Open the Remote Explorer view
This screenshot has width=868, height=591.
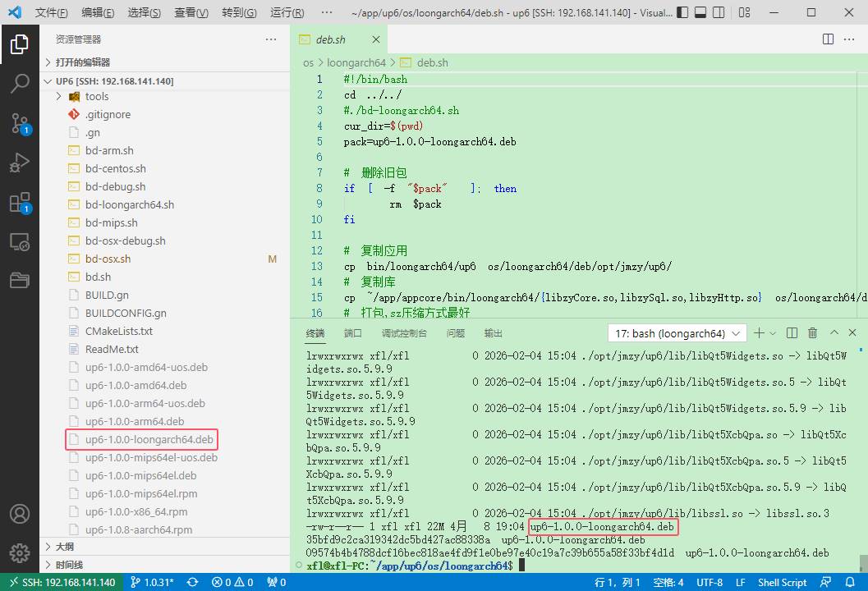20,242
